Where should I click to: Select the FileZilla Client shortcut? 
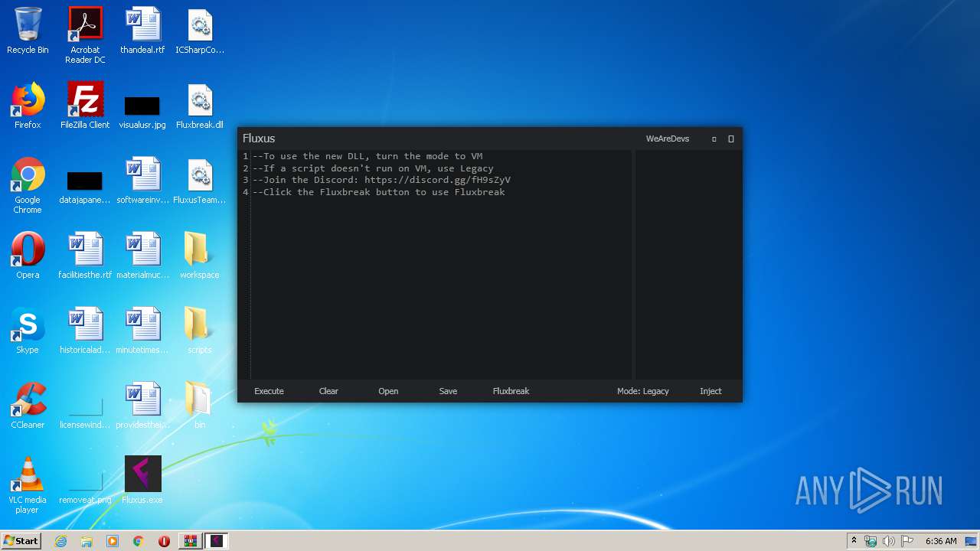pos(85,106)
